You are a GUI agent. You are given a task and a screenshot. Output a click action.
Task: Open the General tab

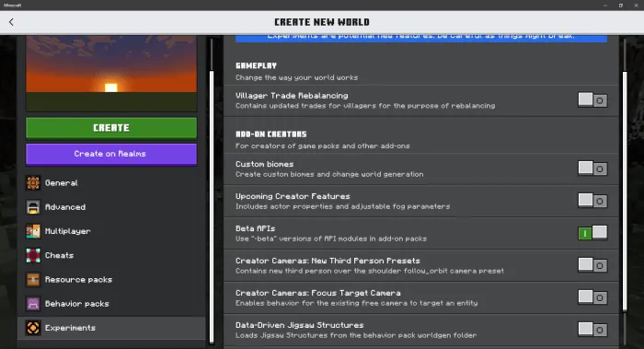tap(111, 182)
